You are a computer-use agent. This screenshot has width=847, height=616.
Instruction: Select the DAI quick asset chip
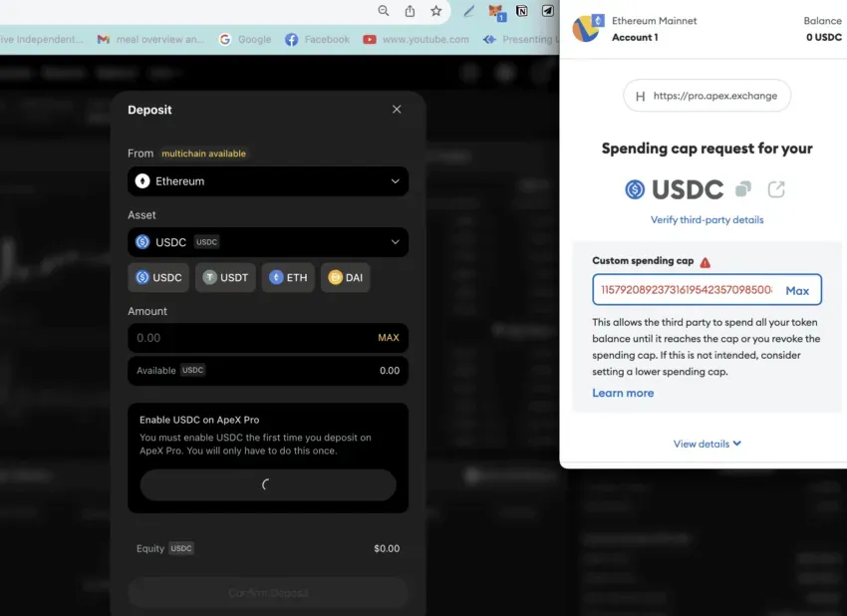345,278
